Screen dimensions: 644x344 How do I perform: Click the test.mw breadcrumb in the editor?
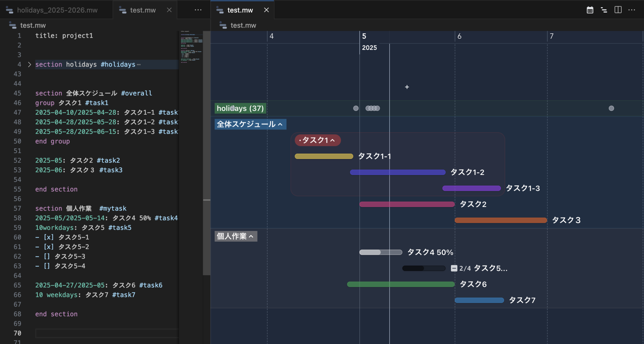(x=33, y=25)
